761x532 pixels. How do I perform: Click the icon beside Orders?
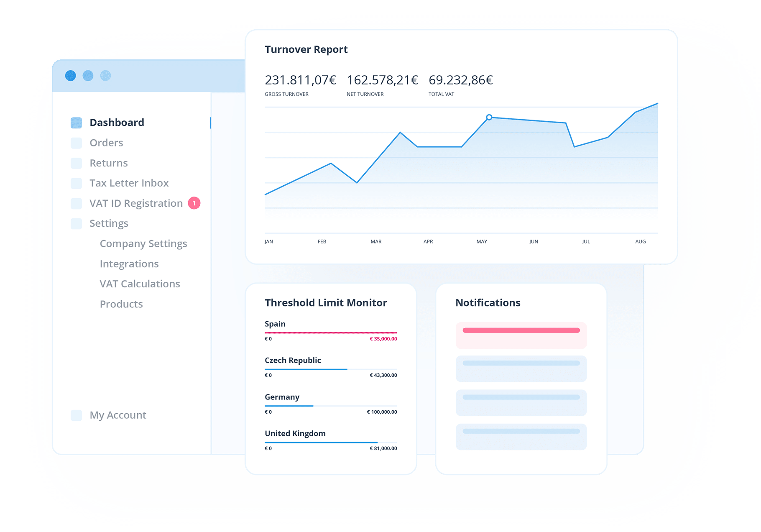point(76,143)
